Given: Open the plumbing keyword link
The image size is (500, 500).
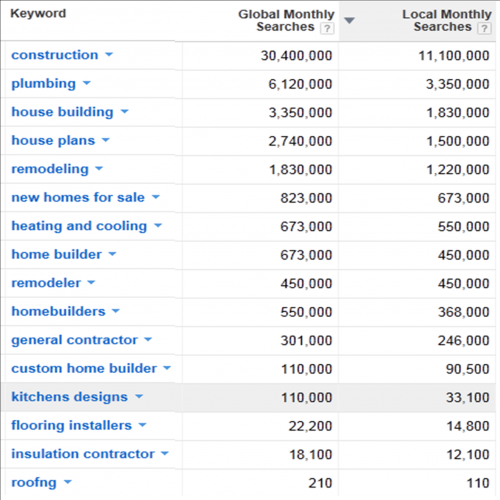Looking at the screenshot, I should click(44, 84).
